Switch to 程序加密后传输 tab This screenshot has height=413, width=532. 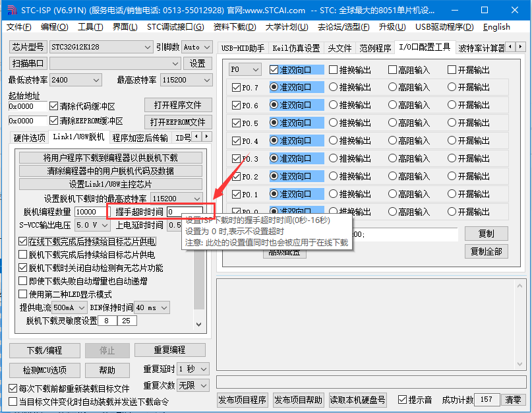pos(140,137)
